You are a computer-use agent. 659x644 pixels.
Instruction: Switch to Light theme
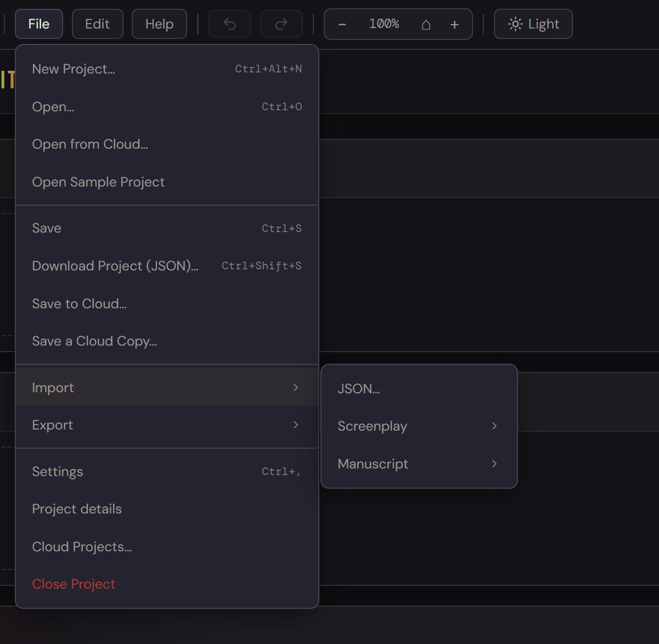tap(533, 24)
